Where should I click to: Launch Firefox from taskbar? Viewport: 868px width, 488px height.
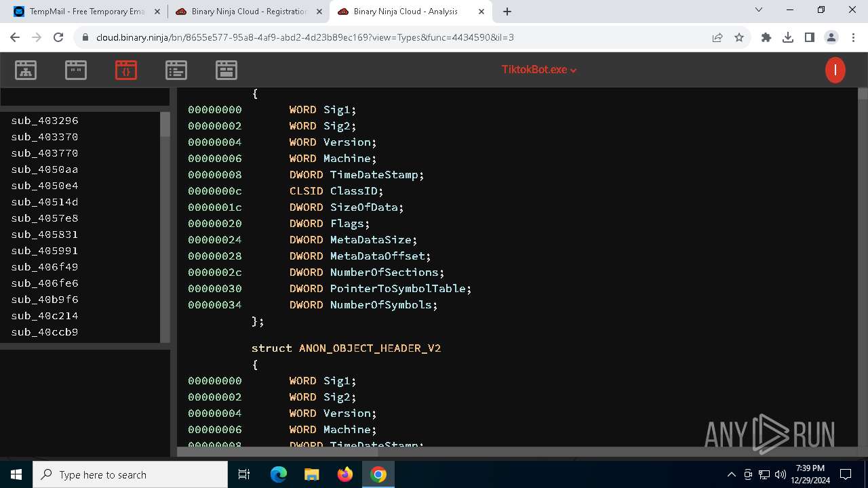click(344, 474)
